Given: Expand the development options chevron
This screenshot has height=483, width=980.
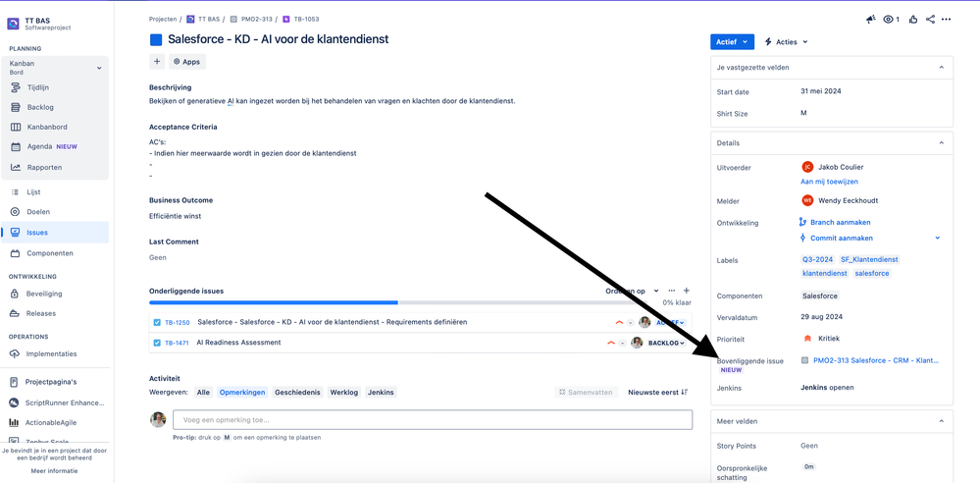Looking at the screenshot, I should pyautogui.click(x=938, y=238).
